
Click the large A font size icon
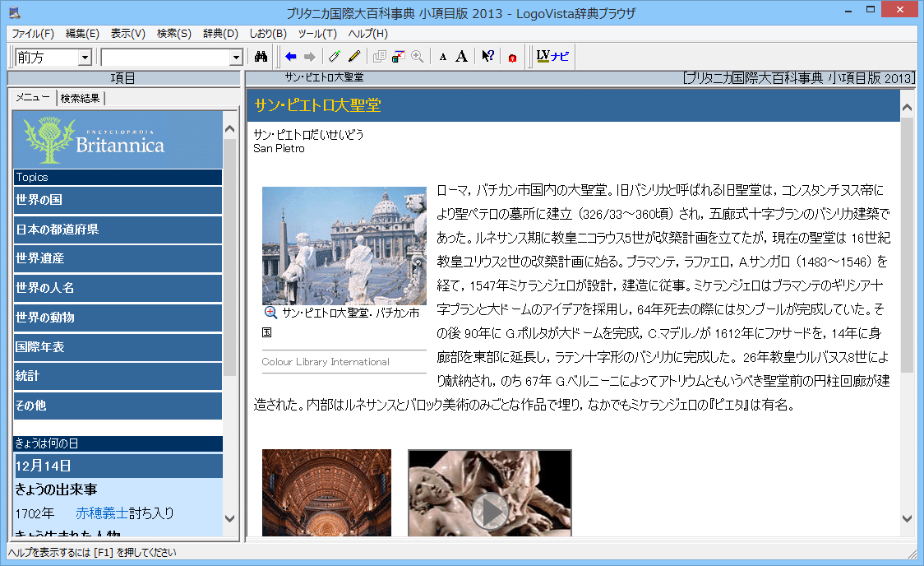[462, 57]
